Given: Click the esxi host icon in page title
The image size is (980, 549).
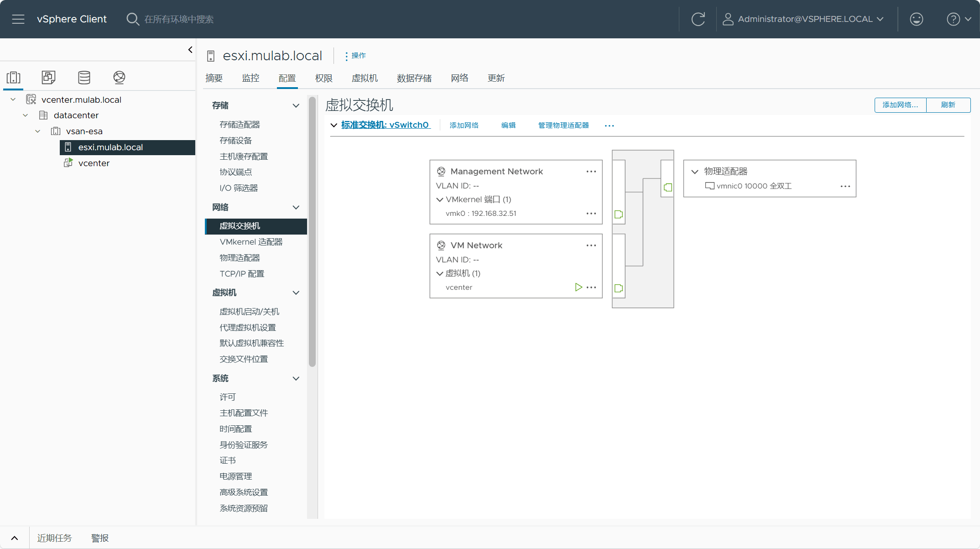Looking at the screenshot, I should click(x=211, y=56).
